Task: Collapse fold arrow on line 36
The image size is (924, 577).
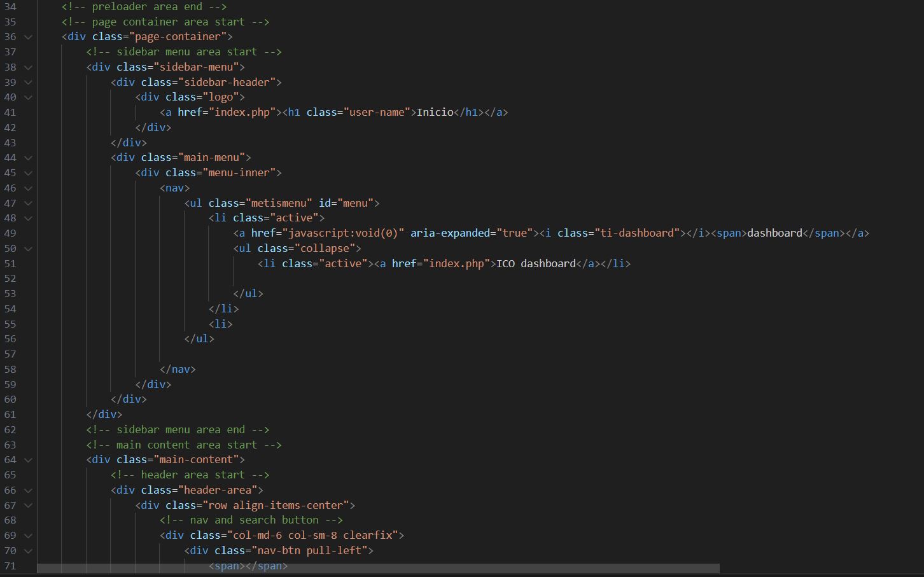Action: pyautogui.click(x=28, y=37)
